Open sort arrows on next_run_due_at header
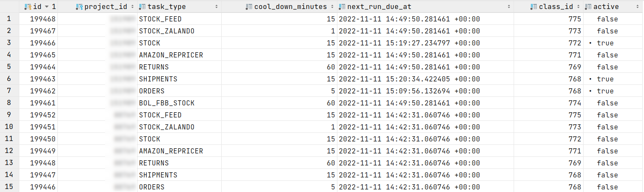 [x=509, y=7]
